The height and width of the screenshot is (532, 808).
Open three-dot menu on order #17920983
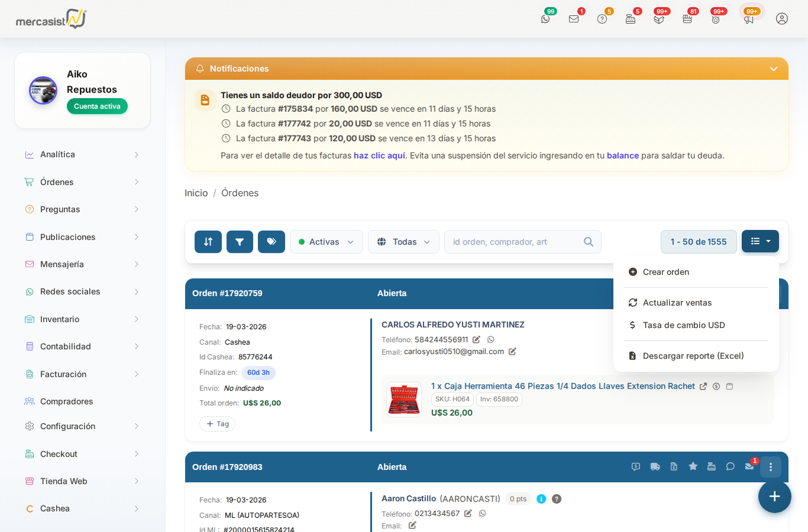point(771,467)
